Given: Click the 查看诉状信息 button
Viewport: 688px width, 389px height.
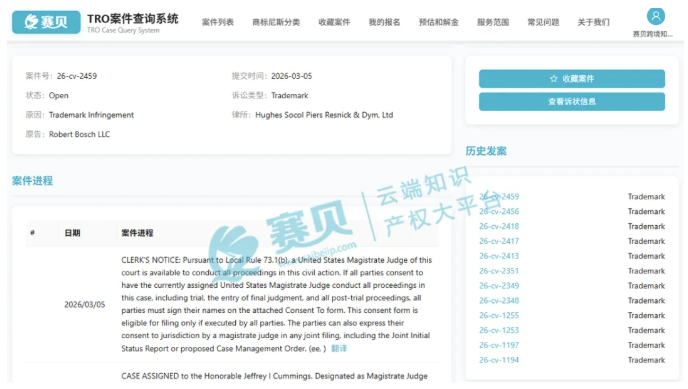Looking at the screenshot, I should tap(572, 102).
